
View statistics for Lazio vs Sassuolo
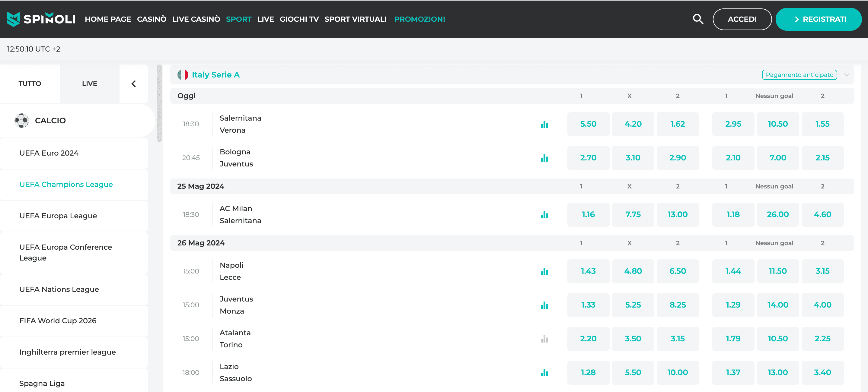544,372
